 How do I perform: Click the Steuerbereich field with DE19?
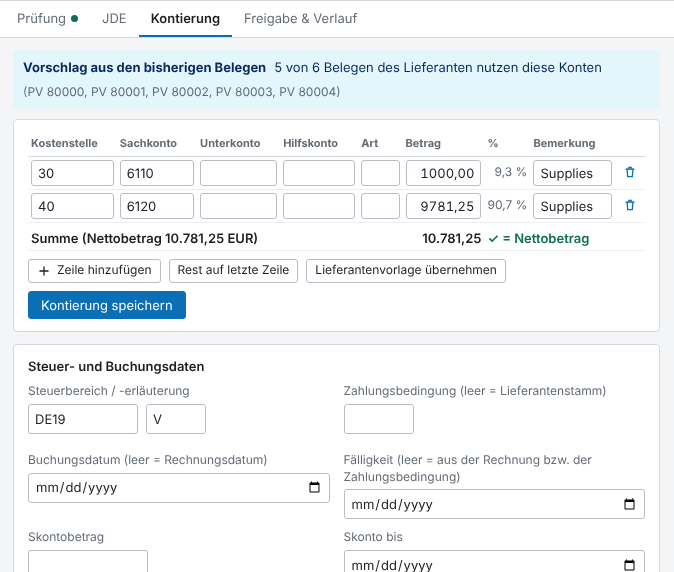point(83,419)
